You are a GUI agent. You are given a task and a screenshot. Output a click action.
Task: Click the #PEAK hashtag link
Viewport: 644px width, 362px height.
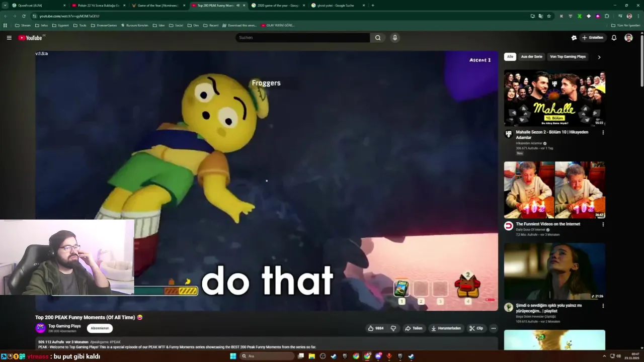coord(115,342)
